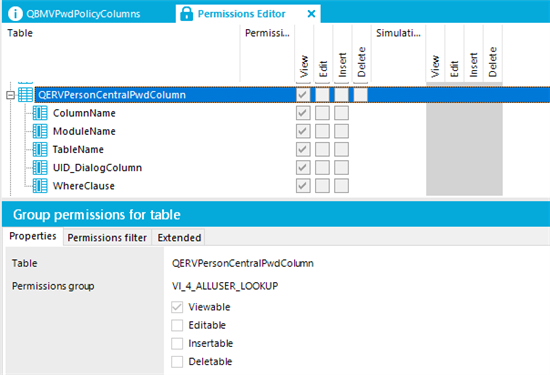Toggle View permission for QERVPersonCentralPwdColumn table

(303, 95)
